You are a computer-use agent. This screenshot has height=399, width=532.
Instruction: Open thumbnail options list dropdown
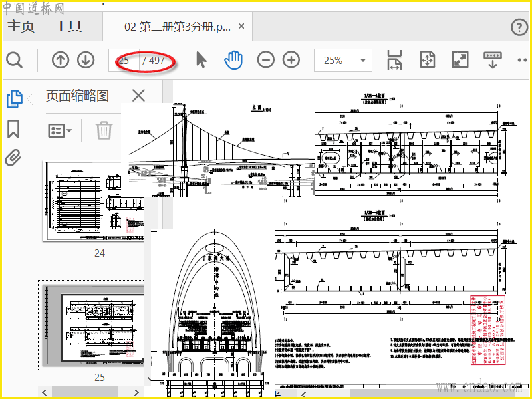point(60,130)
